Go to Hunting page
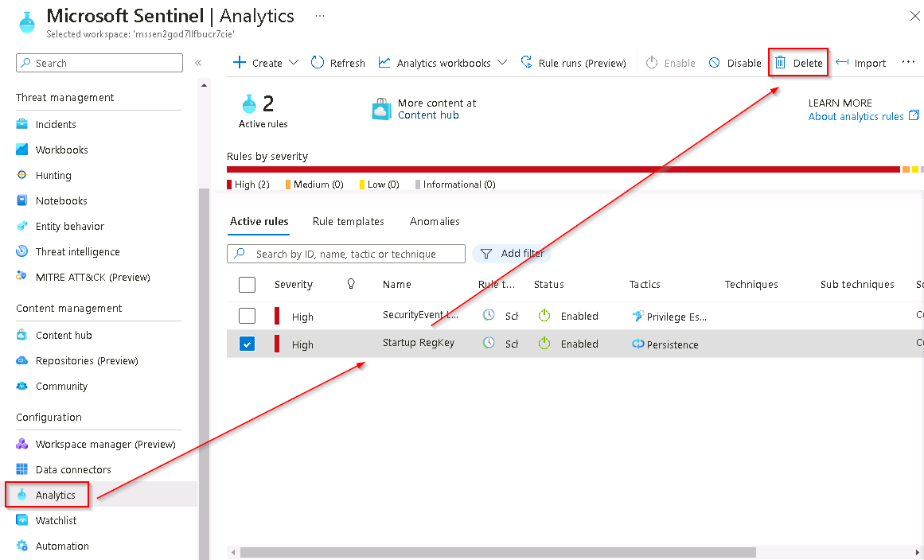 (53, 175)
